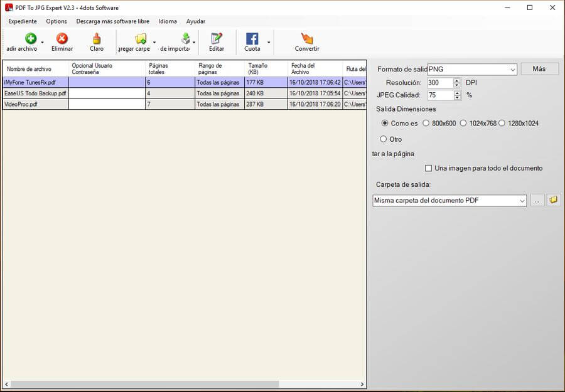This screenshot has width=565, height=392.
Task: Select the 800x600 dimension option
Action: tap(426, 123)
